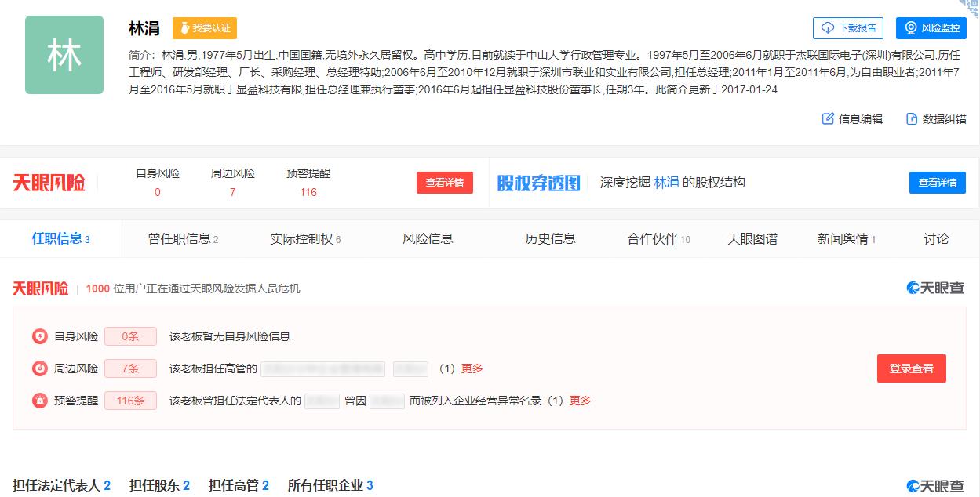980x497 pixels.
Task: Click the 周边风险 circular icon
Action: [x=40, y=368]
